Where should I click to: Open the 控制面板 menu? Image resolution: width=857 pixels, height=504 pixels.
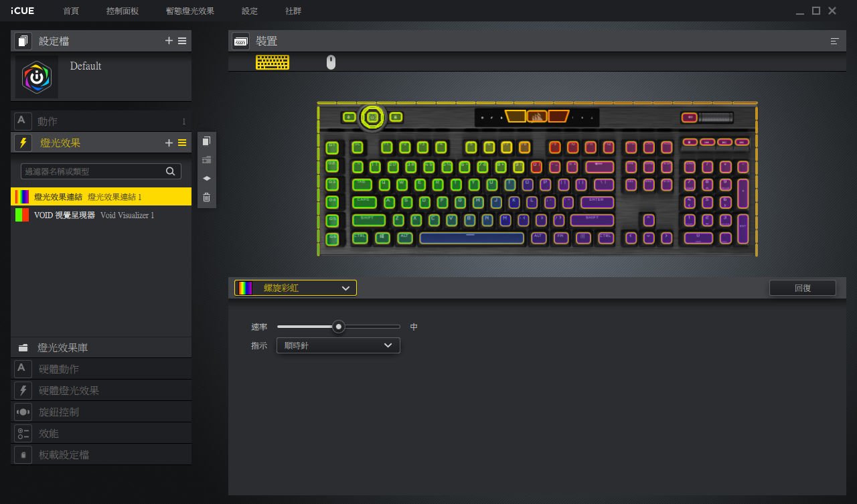tap(123, 11)
